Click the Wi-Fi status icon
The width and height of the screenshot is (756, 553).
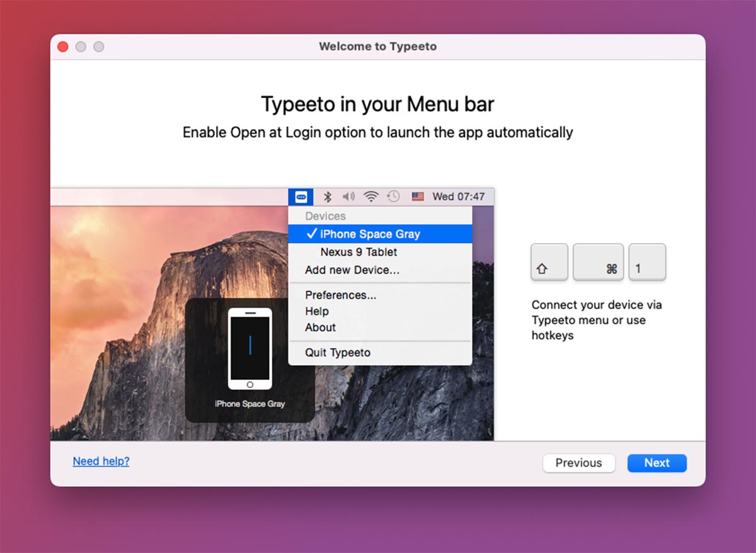point(371,197)
